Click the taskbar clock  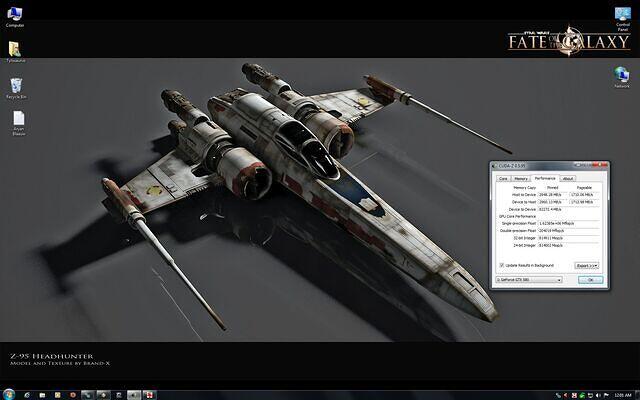(624, 393)
